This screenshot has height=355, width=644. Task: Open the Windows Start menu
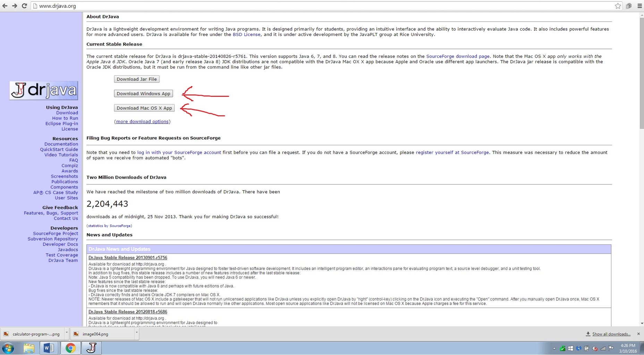[x=8, y=348]
